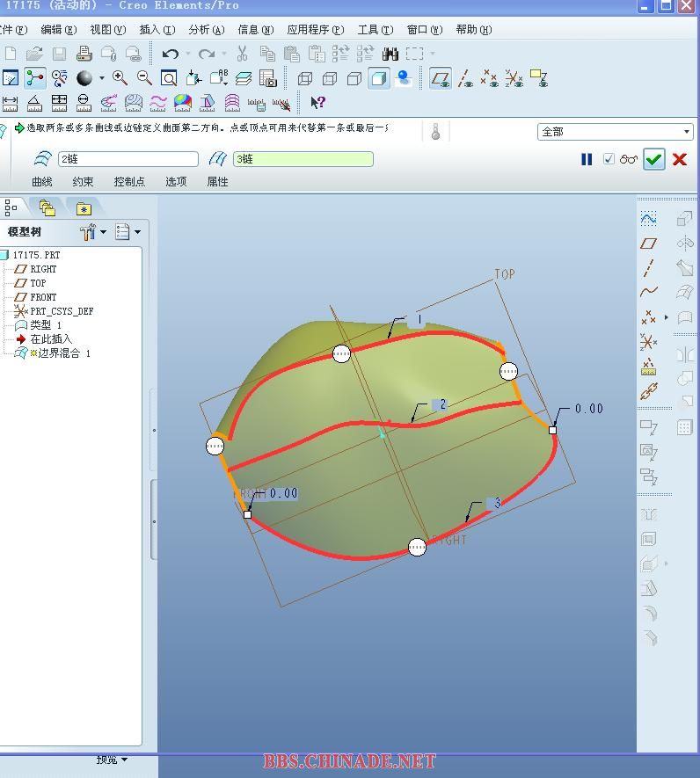700x778 pixels.
Task: Click the shaded curvature rainbow icon
Action: tap(183, 103)
